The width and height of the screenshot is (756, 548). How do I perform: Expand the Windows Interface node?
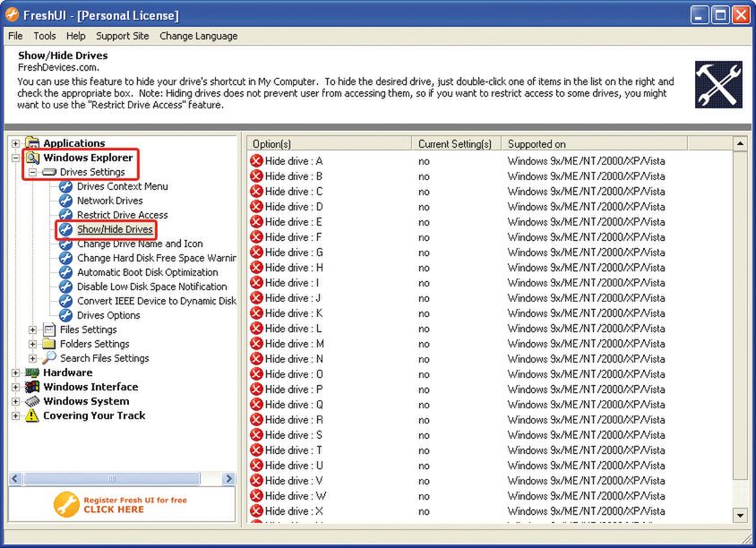(15, 387)
